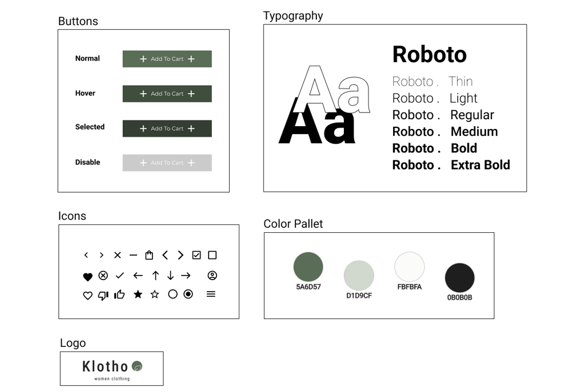Select the thumbs down icon

point(103,296)
